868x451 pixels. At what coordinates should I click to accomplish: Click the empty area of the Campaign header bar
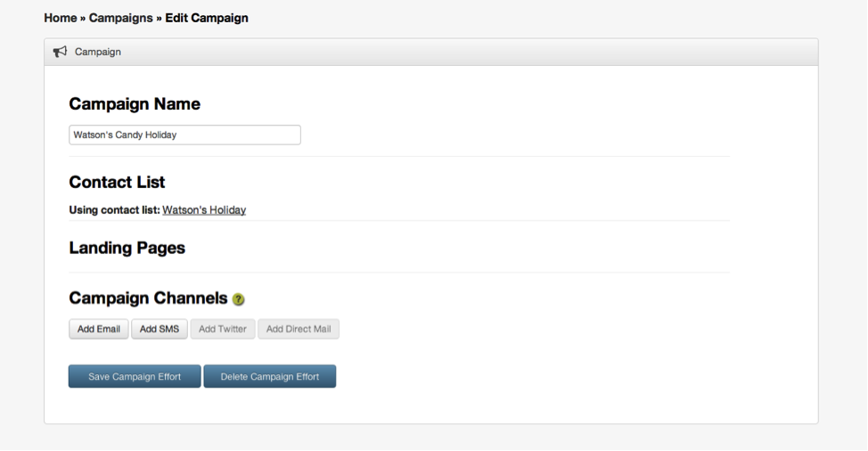pos(471,52)
